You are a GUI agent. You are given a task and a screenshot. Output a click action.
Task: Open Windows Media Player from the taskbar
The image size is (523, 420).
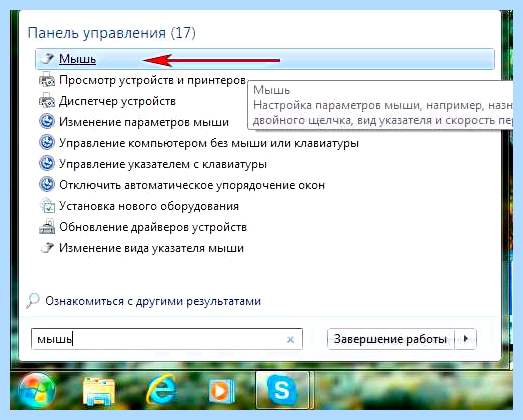(x=222, y=391)
